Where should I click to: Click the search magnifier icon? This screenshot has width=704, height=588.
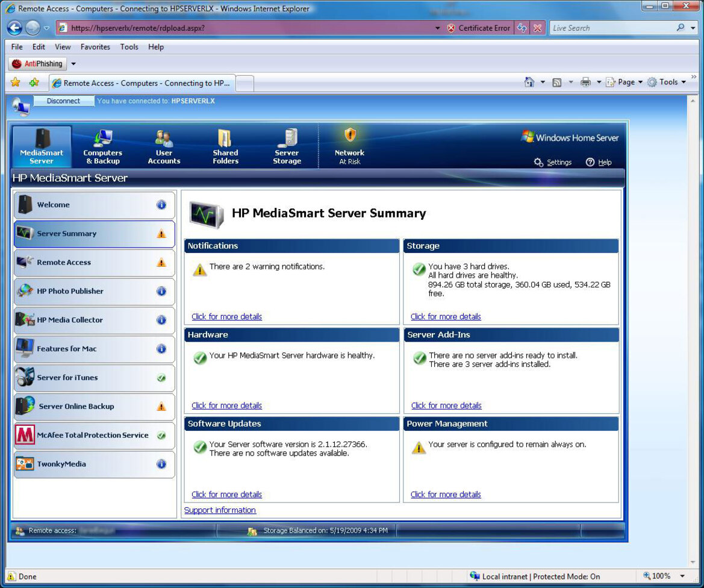[681, 28]
